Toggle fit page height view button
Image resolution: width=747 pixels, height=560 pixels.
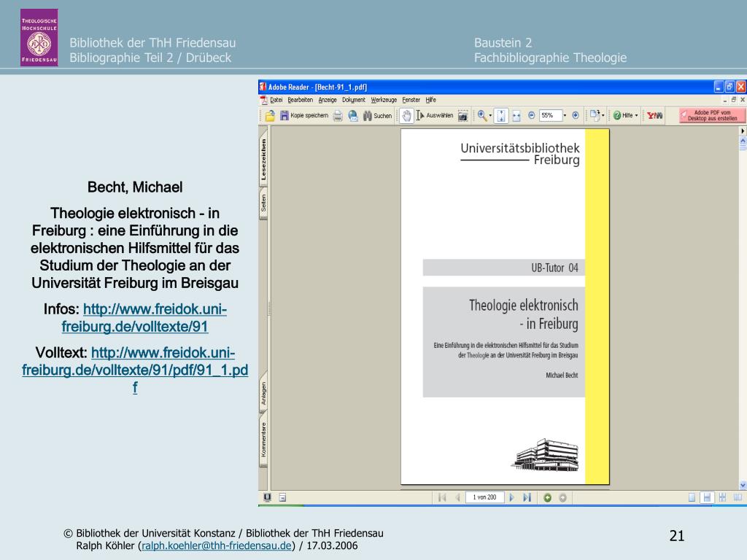coord(501,116)
